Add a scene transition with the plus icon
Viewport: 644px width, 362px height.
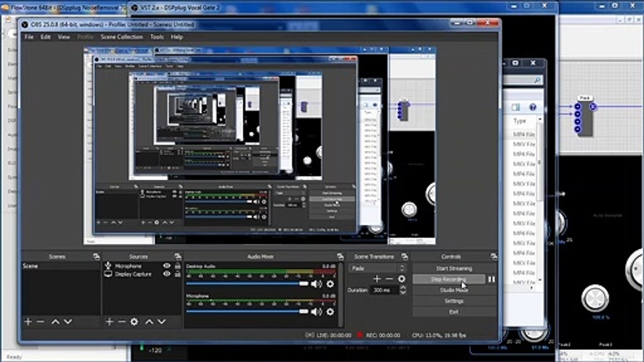(377, 279)
